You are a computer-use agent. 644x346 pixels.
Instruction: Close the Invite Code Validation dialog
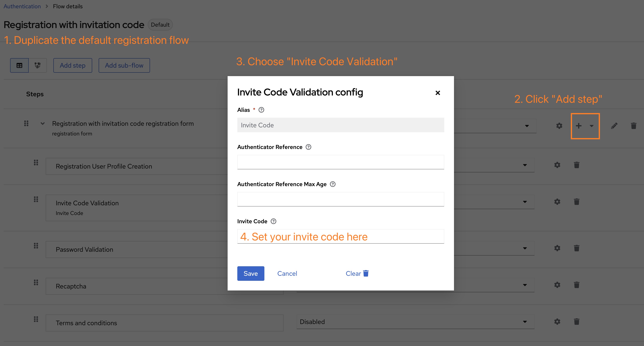(x=437, y=93)
